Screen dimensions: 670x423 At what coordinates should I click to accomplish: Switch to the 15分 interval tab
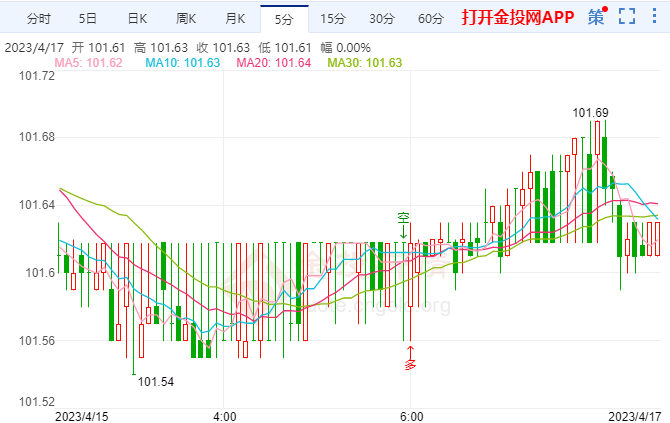(x=333, y=18)
